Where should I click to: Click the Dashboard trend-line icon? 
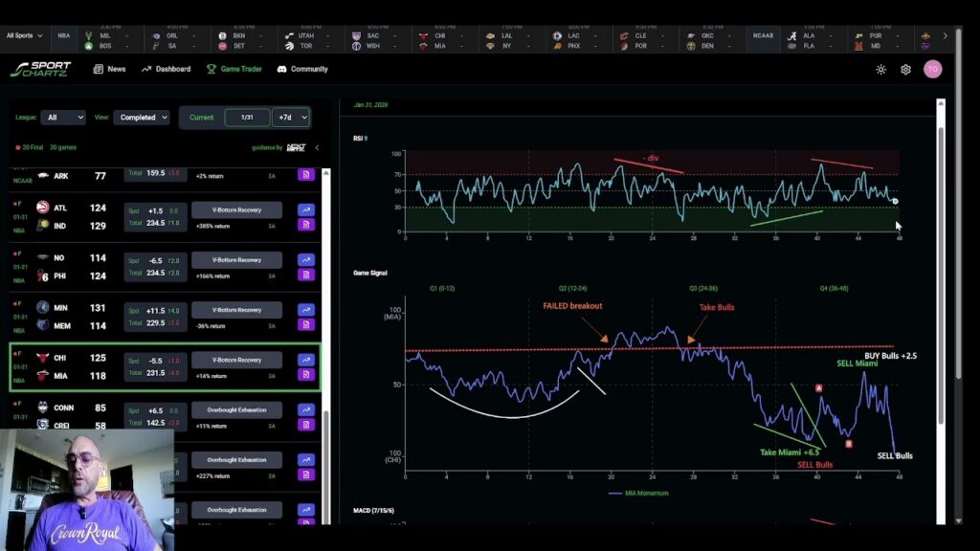click(x=145, y=69)
